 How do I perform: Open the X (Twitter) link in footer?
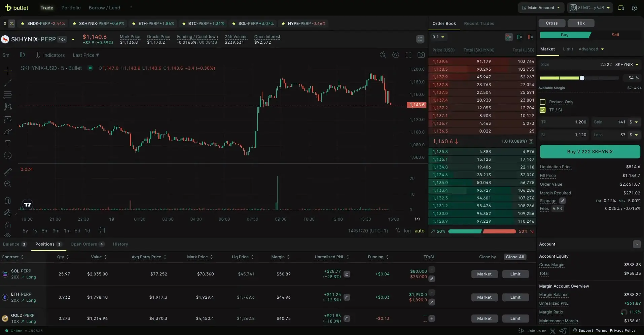pyautogui.click(x=552, y=331)
